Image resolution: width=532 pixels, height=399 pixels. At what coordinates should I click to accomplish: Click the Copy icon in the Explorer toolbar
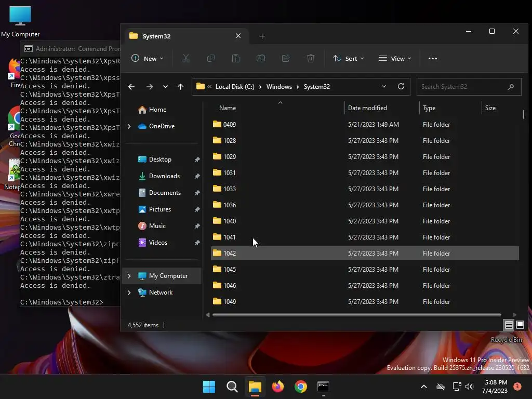click(x=211, y=58)
